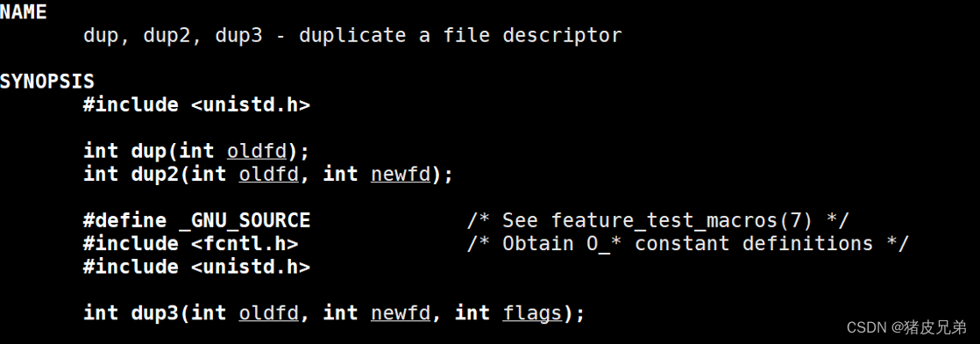Click the feature_test_macros(7) comment
Screen dimensions: 980x344
tap(658, 220)
